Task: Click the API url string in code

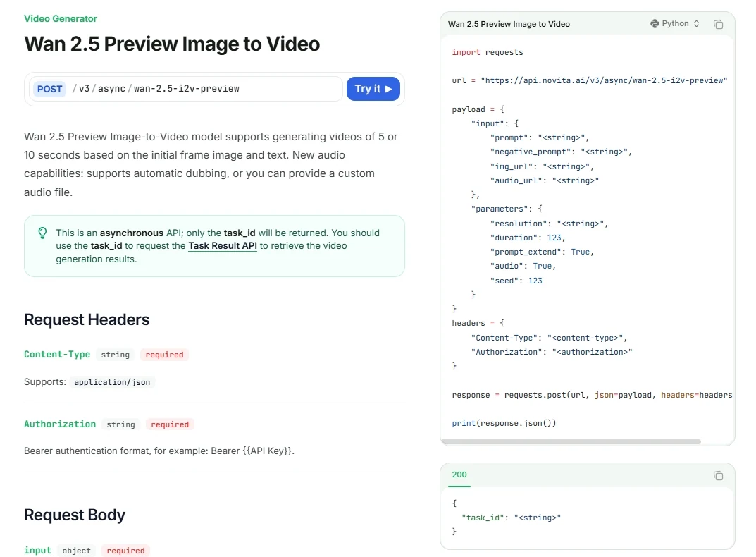Action: [x=604, y=80]
